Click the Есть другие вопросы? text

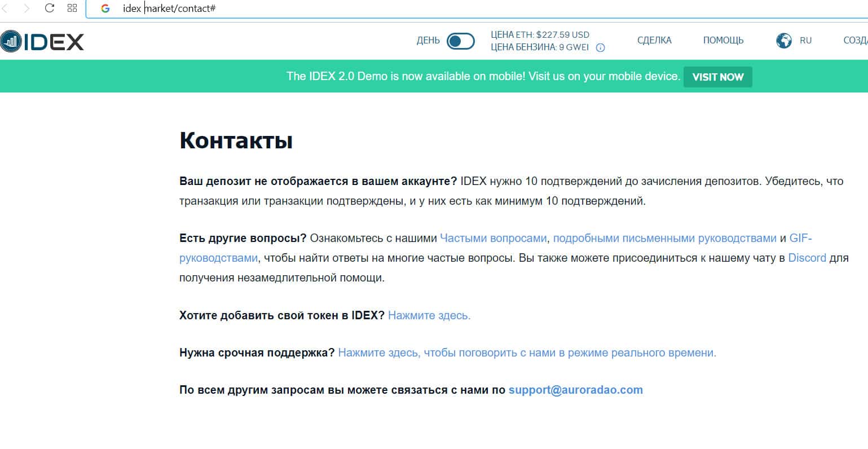243,238
